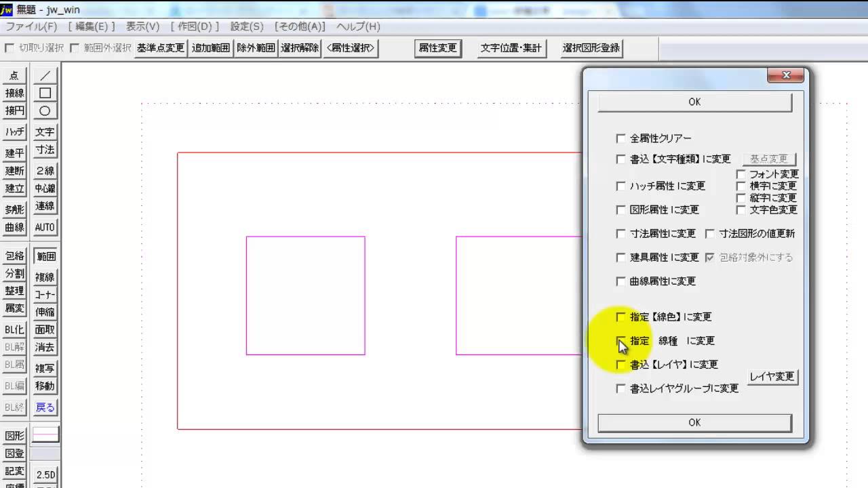
Task: Select the 複線 parallel line tool
Action: [45, 277]
